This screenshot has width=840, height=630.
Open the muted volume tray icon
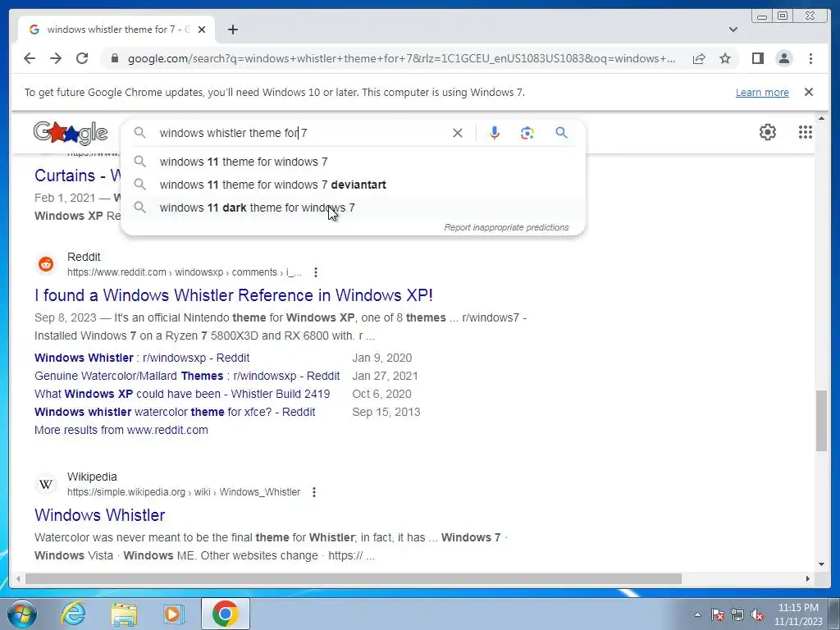coord(757,614)
